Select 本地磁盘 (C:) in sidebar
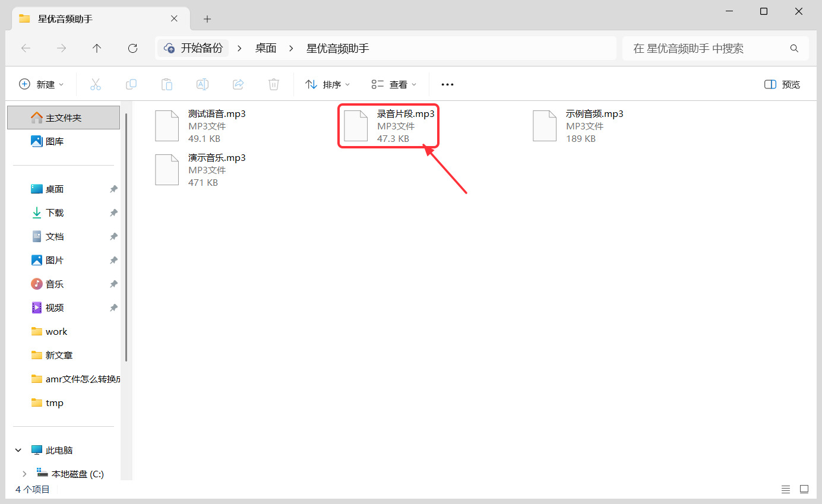 tap(77, 474)
